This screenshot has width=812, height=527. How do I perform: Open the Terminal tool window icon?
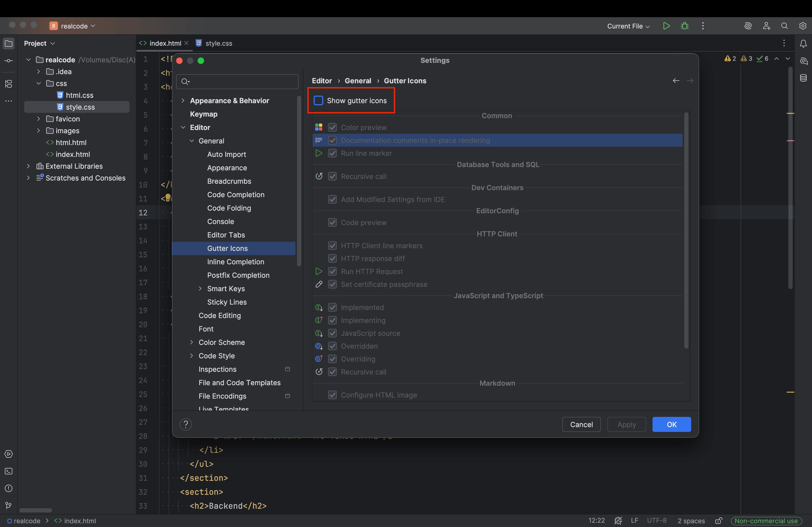point(9,471)
